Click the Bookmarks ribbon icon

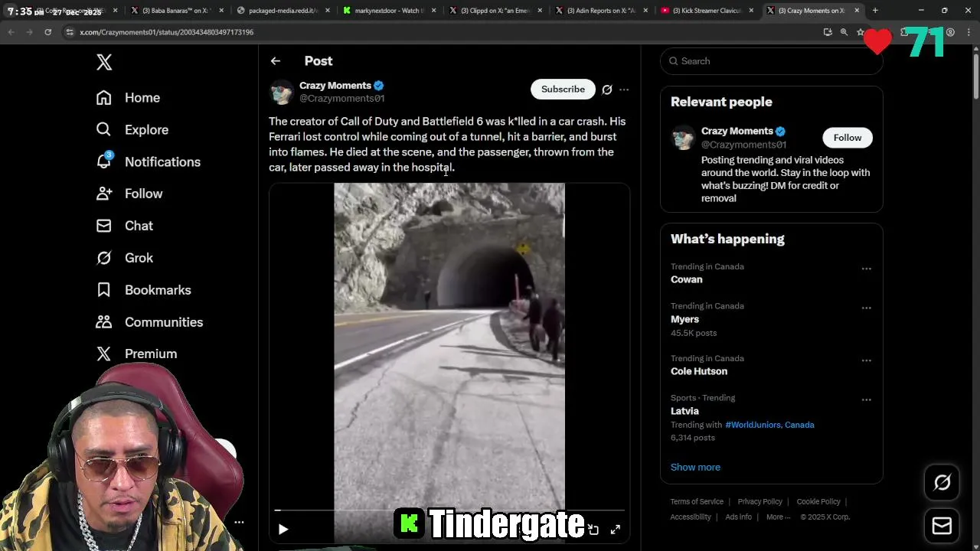coord(104,290)
